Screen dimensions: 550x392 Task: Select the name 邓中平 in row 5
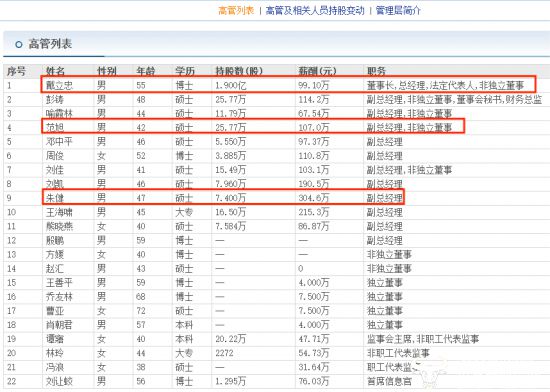pos(59,142)
